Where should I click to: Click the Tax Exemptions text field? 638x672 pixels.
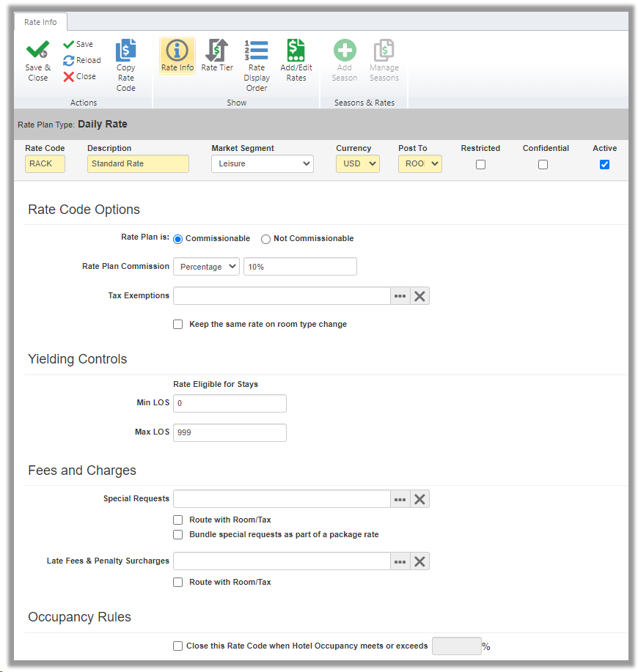coord(282,296)
